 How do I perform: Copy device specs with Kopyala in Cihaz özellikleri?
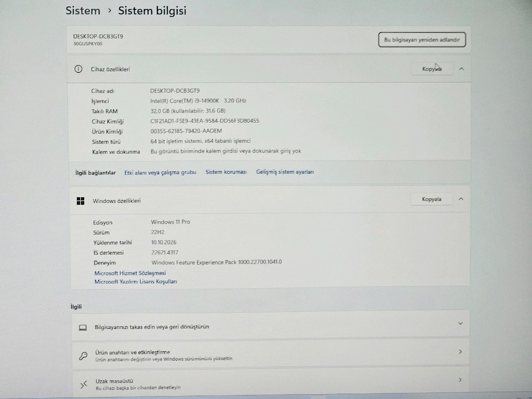click(432, 69)
